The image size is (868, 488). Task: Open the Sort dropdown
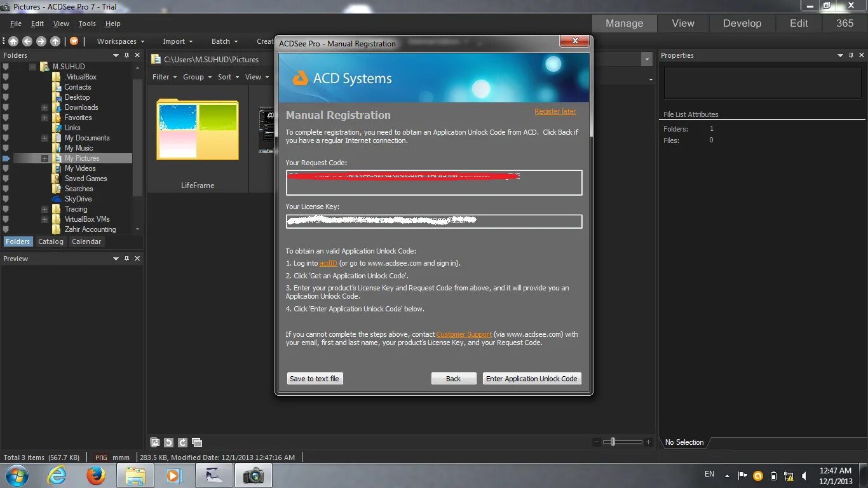pyautogui.click(x=229, y=77)
